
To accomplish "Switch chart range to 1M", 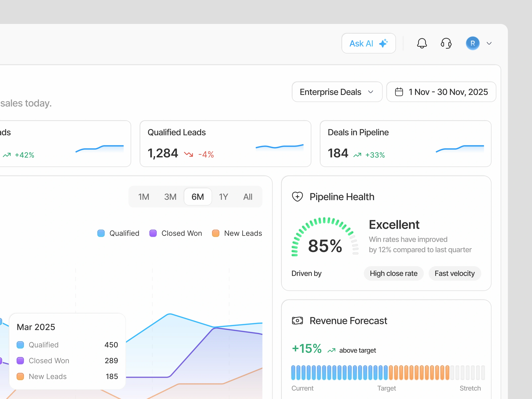I will coord(144,197).
